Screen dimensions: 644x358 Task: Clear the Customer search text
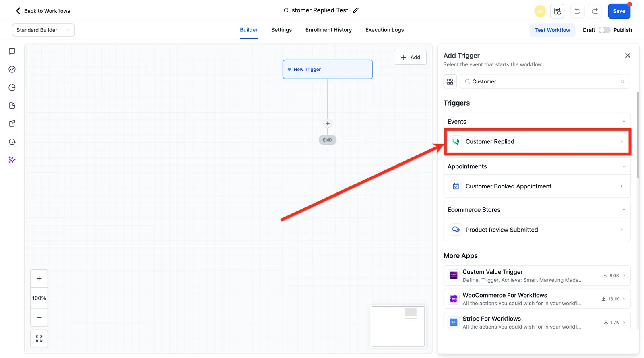[x=623, y=81]
